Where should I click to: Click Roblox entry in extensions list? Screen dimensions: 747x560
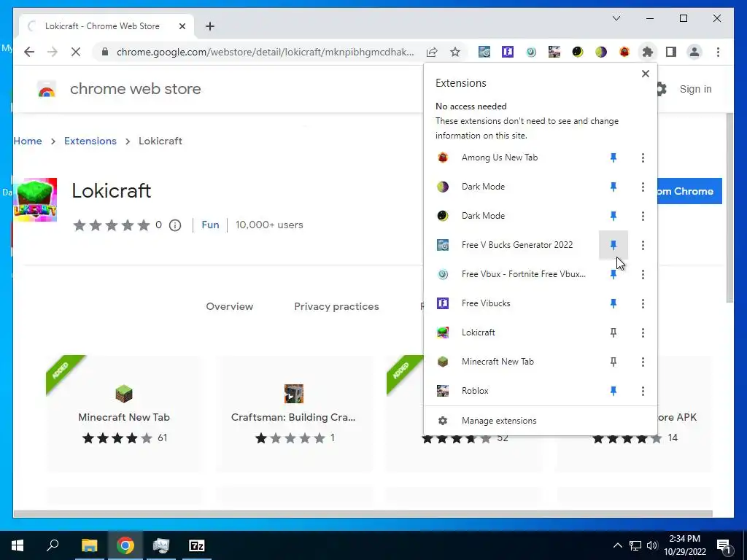coord(511,391)
